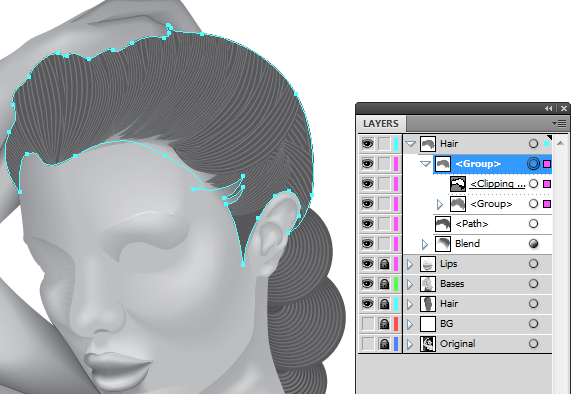The width and height of the screenshot is (580, 394).
Task: Click the target circle of top Hair layer
Action: click(533, 144)
